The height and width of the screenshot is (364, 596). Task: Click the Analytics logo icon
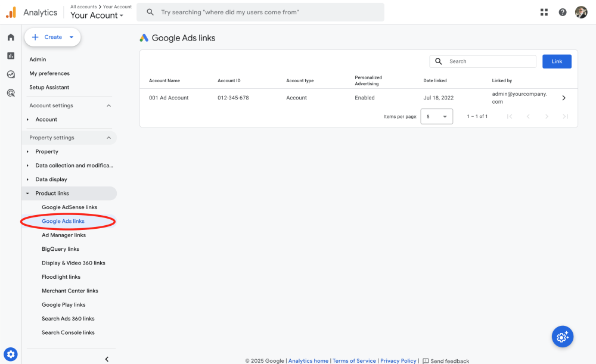(x=11, y=12)
